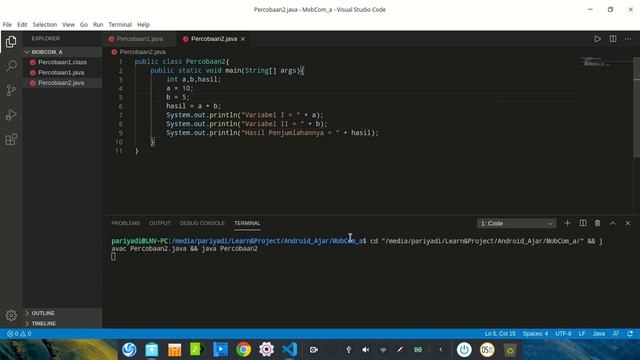Select the terminal dropdown '1: Code'

516,223
